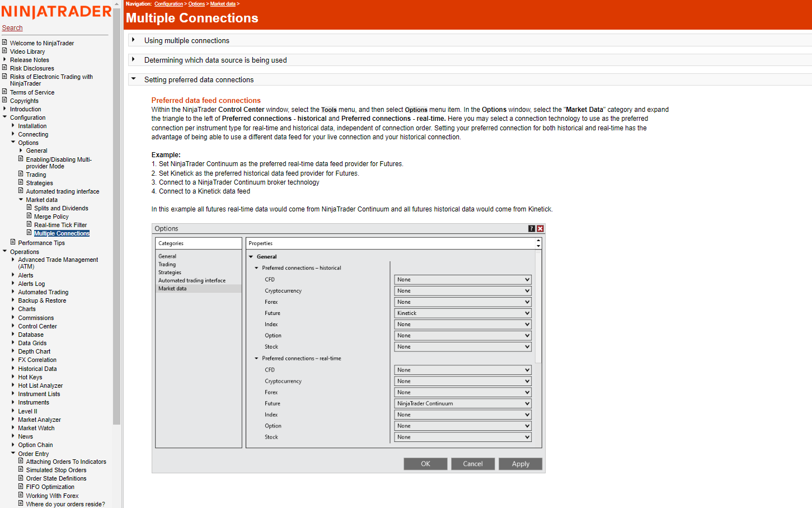Open the Historical Data topic
Viewport: 812px width, 508px height.
(x=37, y=369)
